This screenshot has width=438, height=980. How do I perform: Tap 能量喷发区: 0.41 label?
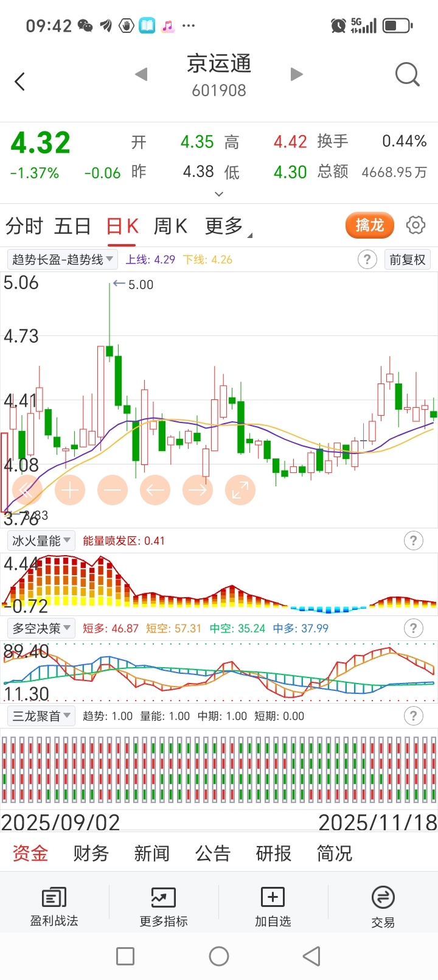pos(123,541)
